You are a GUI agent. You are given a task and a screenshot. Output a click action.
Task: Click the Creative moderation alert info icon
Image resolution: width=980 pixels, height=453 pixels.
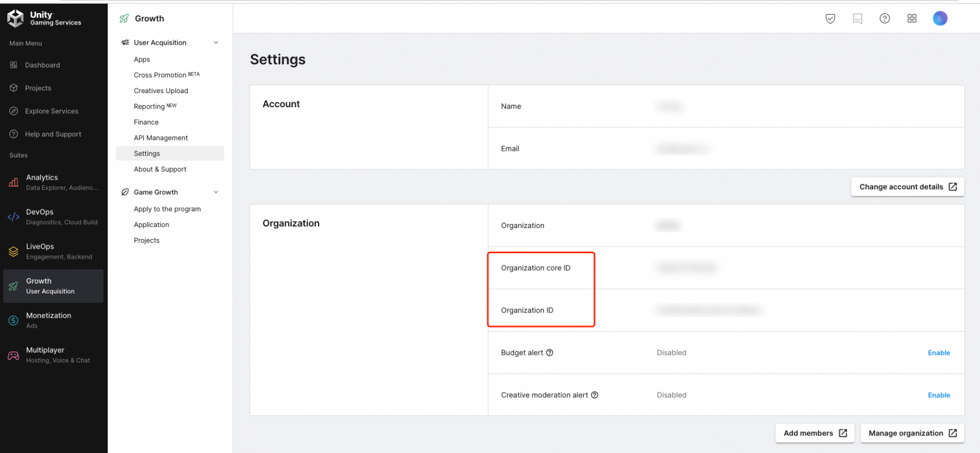[x=595, y=395]
